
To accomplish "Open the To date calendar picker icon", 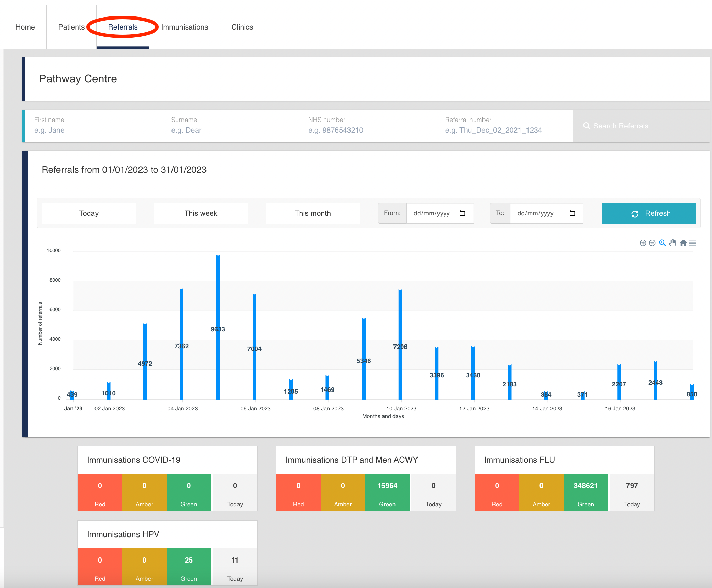I will point(572,213).
